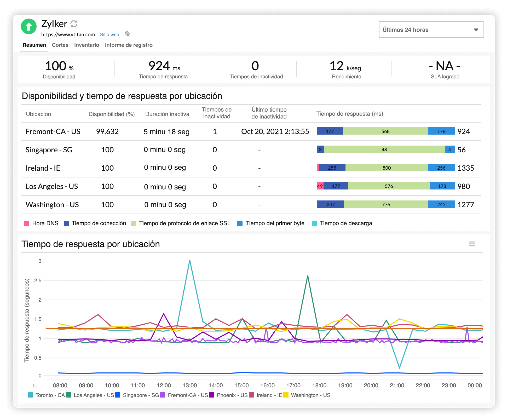Click the 0 Tiempos de inactividad stat
Image resolution: width=507 pixels, height=420 pixels.
tap(256, 70)
